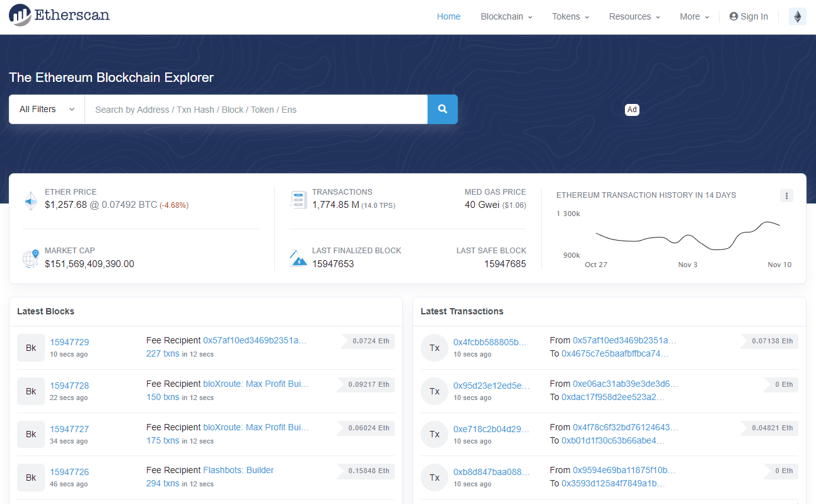This screenshot has width=816, height=504.
Task: Open transaction 0x95d23e12ed5e
Action: click(491, 386)
